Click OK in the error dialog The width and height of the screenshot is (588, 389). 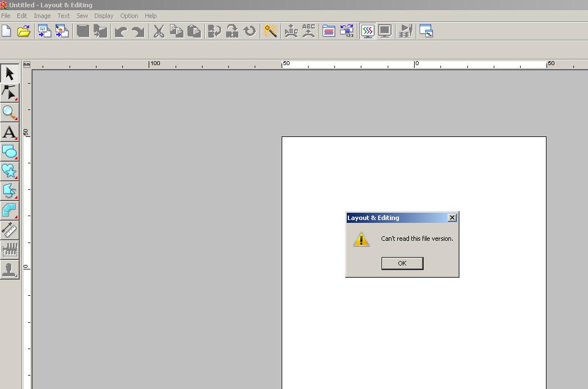[402, 263]
